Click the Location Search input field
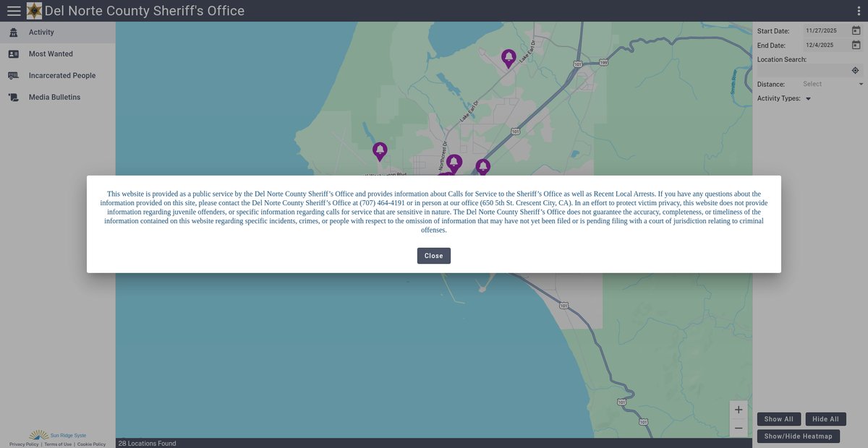The height and width of the screenshot is (448, 868). (x=803, y=70)
